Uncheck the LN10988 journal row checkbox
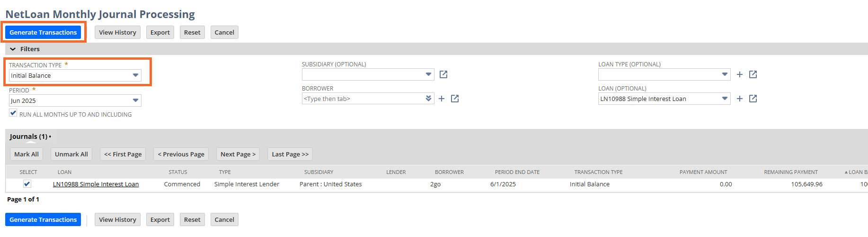Image resolution: width=868 pixels, height=237 pixels. tap(27, 184)
